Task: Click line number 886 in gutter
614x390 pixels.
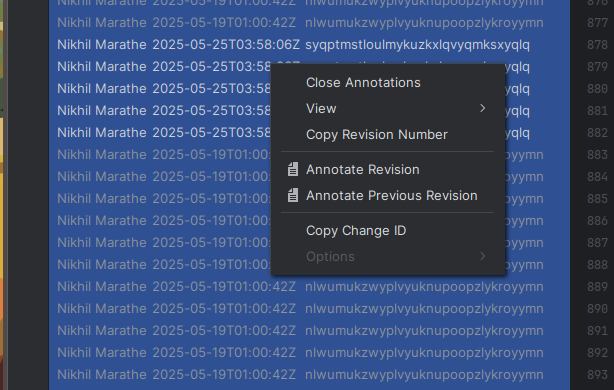Action: pyautogui.click(x=598, y=221)
